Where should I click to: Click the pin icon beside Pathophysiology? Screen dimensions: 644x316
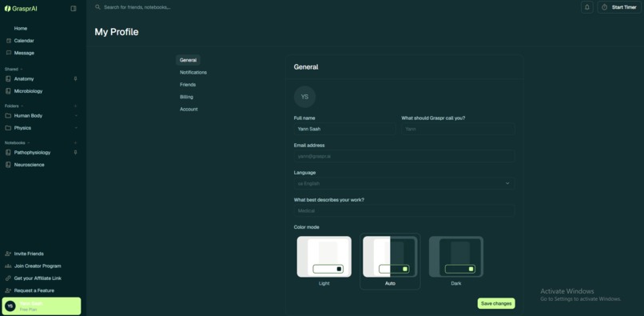pyautogui.click(x=75, y=152)
